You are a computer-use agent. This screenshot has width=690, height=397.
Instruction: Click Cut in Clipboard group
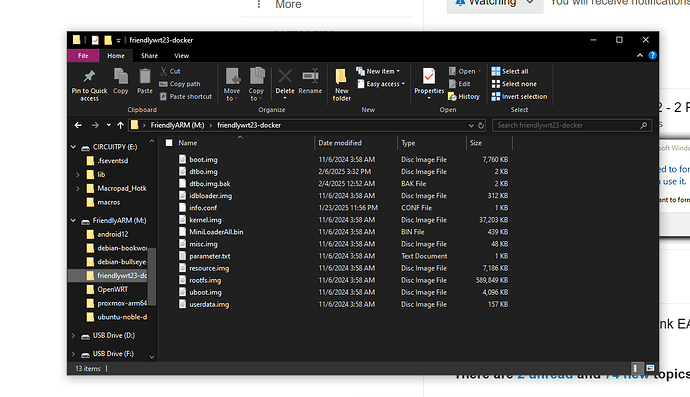[x=170, y=71]
